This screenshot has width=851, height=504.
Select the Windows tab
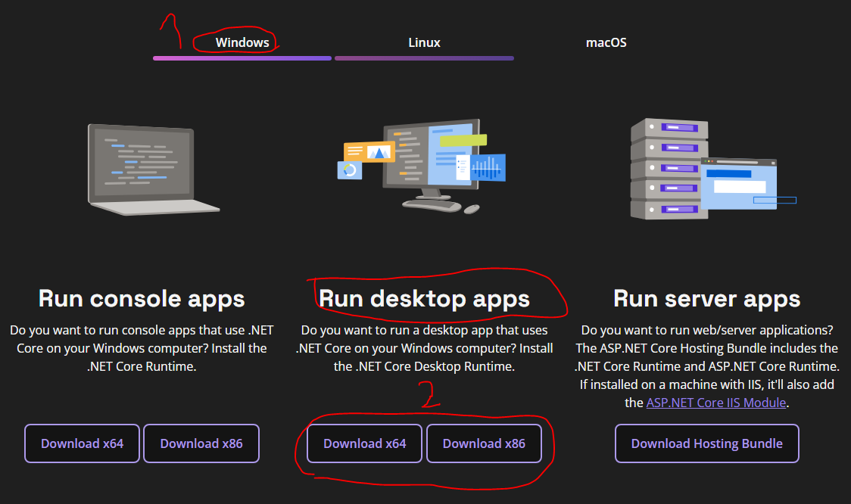[242, 43]
